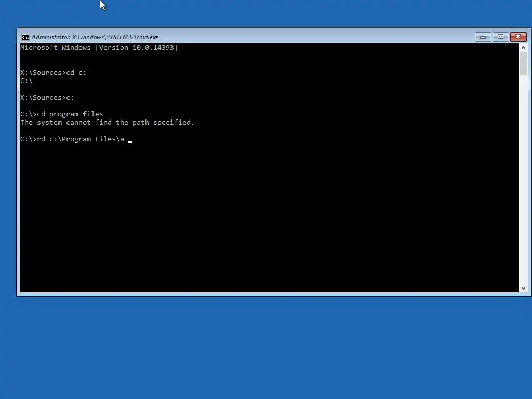The width and height of the screenshot is (532, 399).
Task: Click the scrollbar down arrow
Action: [x=523, y=288]
